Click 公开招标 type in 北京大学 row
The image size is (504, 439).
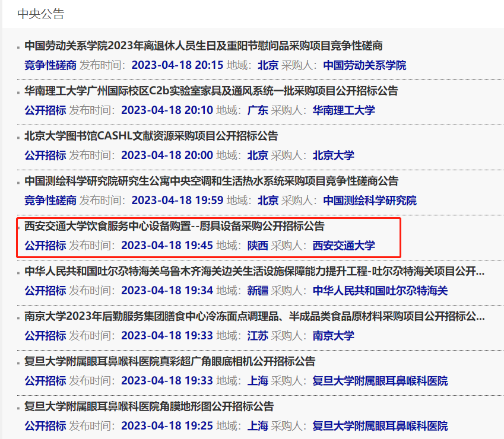[45, 155]
